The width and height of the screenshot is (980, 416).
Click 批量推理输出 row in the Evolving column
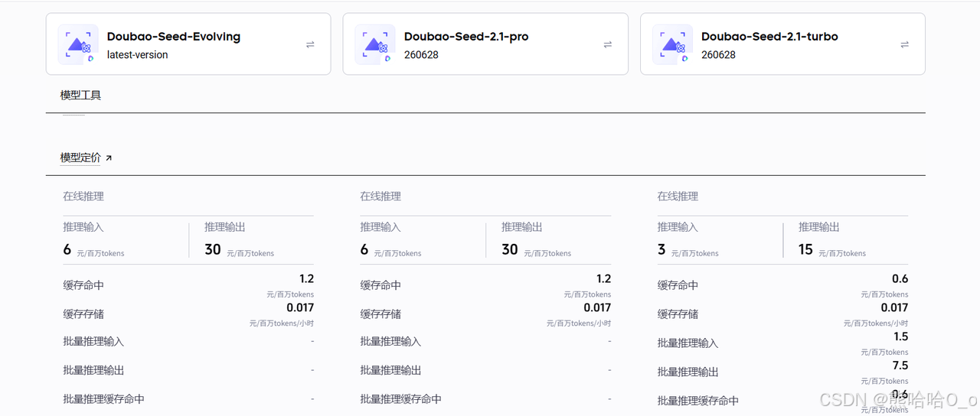[x=188, y=370]
